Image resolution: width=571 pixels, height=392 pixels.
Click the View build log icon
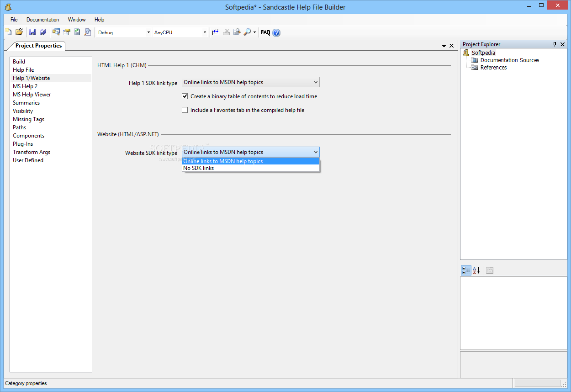click(237, 32)
